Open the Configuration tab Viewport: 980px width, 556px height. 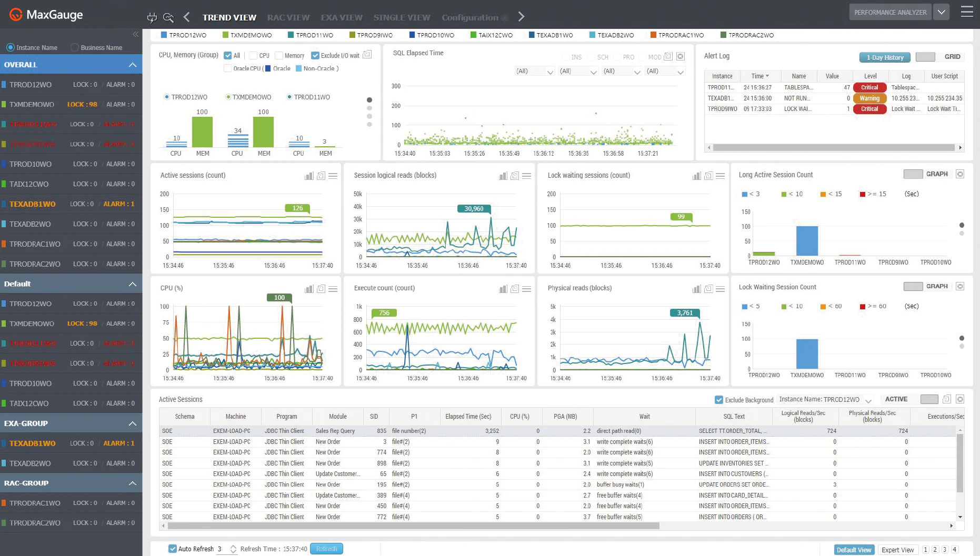(471, 17)
